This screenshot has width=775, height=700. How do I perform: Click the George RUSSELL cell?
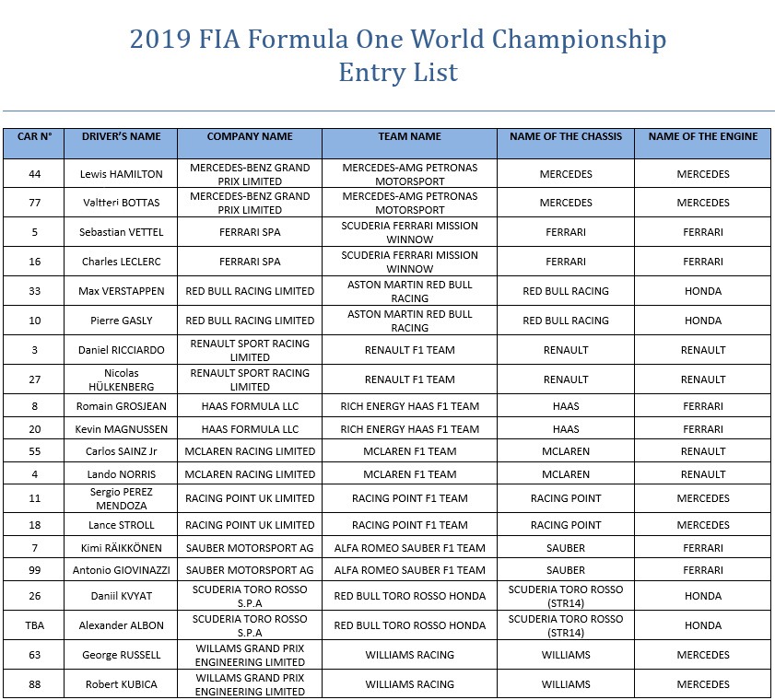(x=121, y=655)
